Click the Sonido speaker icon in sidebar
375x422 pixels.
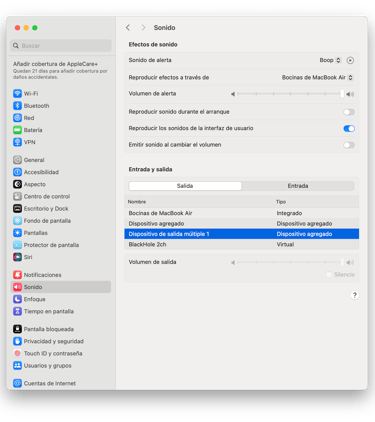pos(17,287)
